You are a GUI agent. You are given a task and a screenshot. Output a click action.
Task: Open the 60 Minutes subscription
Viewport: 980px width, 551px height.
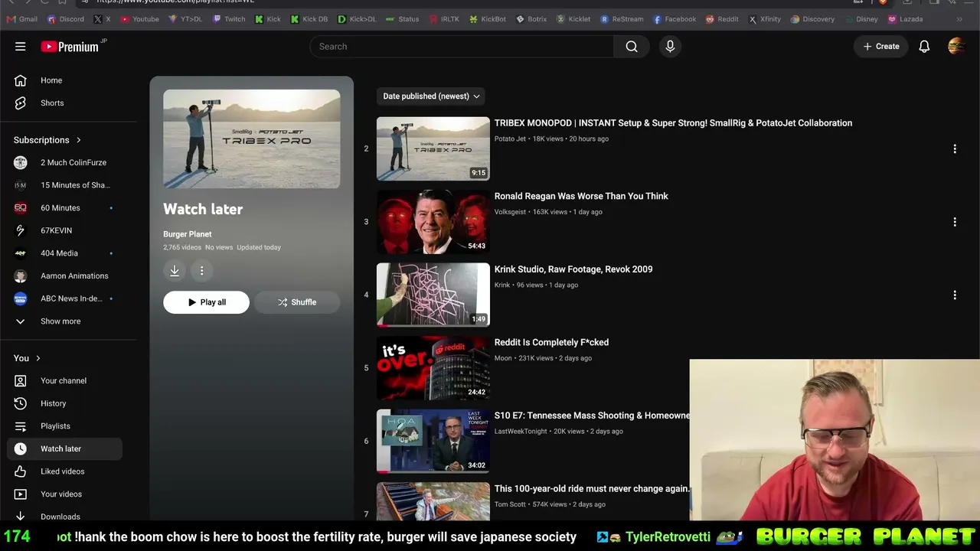[65, 208]
